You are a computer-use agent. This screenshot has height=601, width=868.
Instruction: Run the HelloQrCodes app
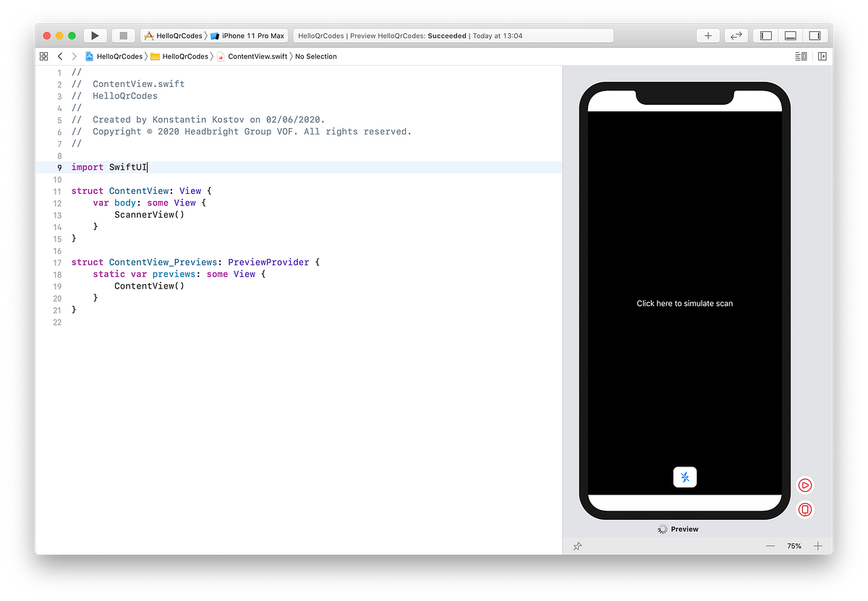coord(95,35)
